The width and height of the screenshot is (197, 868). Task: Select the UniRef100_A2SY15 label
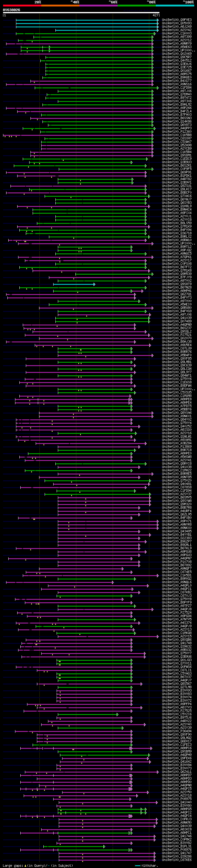tap(177, 636)
